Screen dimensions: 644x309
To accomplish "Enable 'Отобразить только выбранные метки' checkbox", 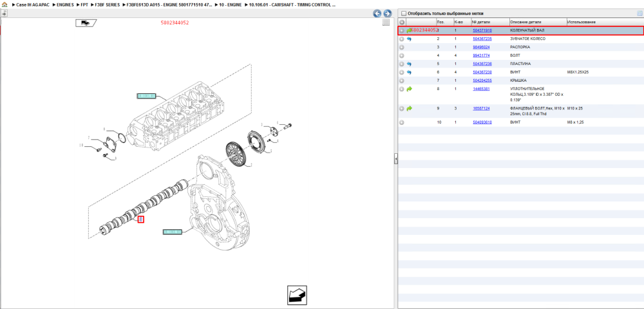I will 403,13.
